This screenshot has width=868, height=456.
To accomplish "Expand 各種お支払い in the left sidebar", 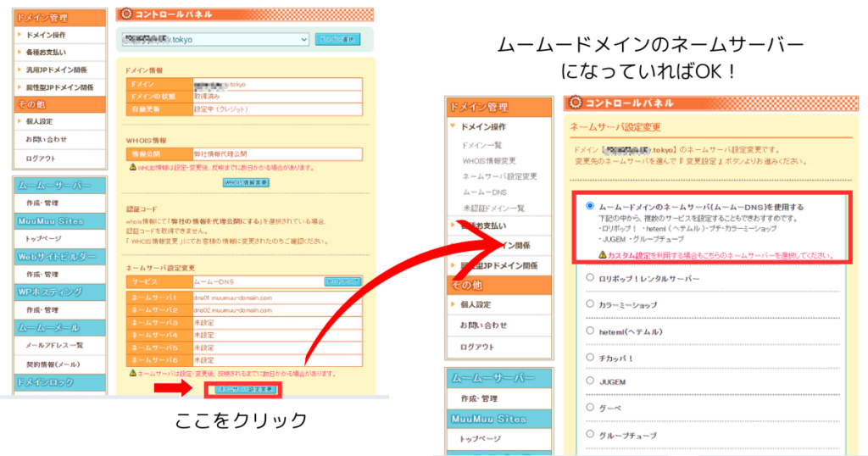I will (46, 53).
